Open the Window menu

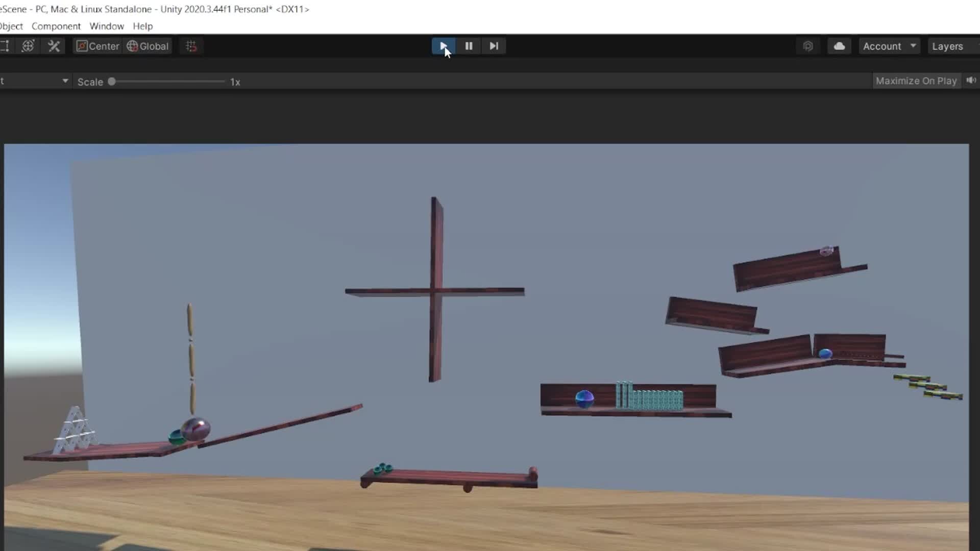[x=106, y=26]
